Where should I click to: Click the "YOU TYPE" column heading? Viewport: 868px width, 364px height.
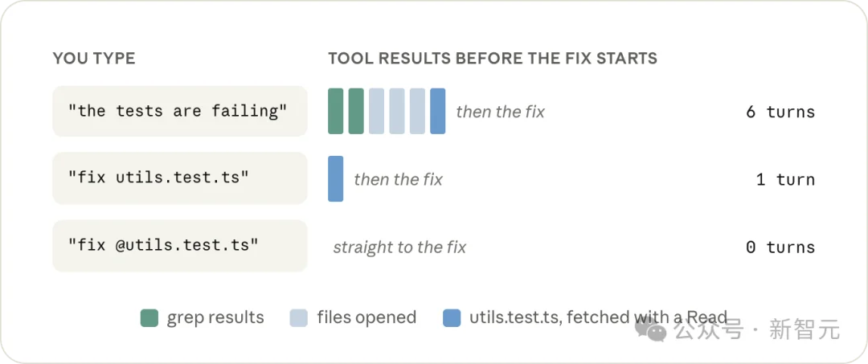click(94, 58)
